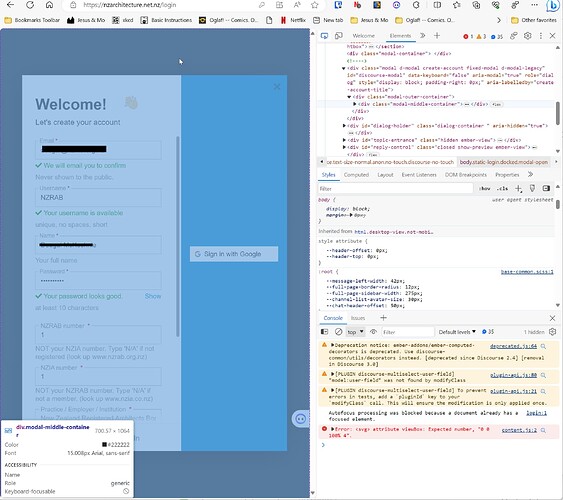Click Sign in with Google button
This screenshot has height=500, width=563.
click(x=234, y=254)
